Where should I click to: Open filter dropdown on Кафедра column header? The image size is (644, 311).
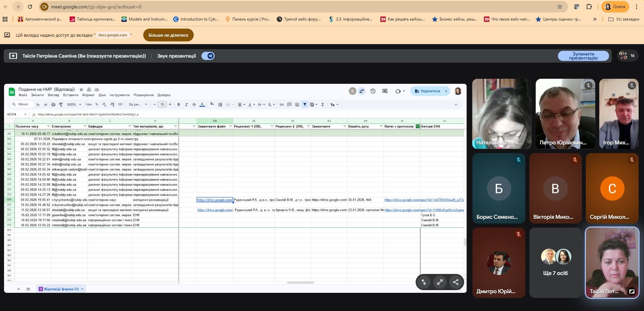click(x=129, y=127)
